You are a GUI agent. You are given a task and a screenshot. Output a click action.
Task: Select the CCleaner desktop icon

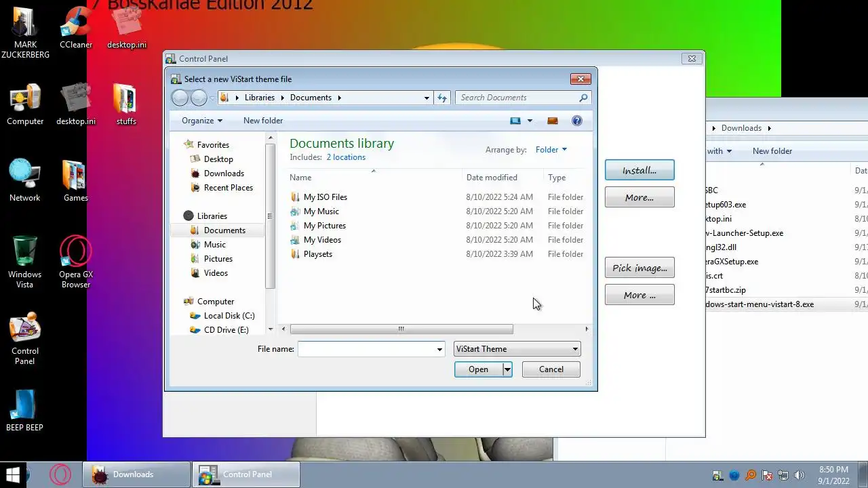[x=76, y=28]
